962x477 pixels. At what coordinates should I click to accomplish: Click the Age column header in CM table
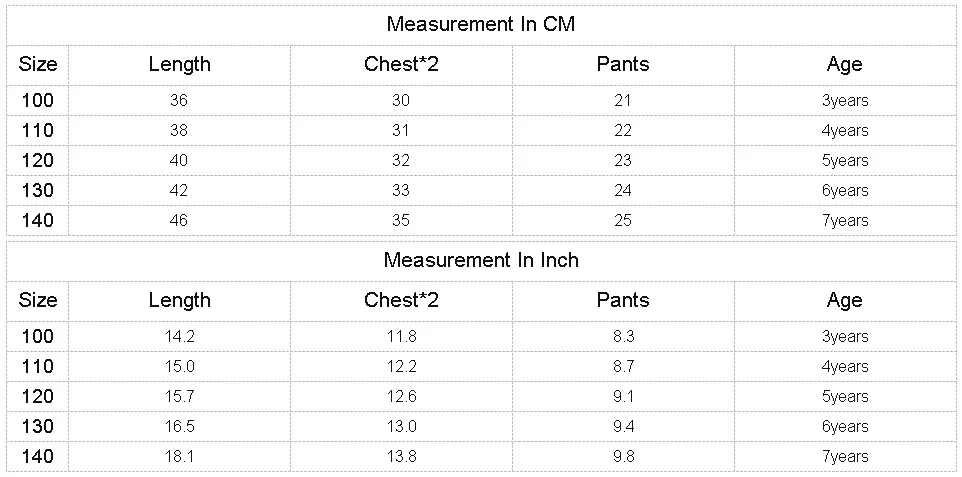(x=845, y=64)
